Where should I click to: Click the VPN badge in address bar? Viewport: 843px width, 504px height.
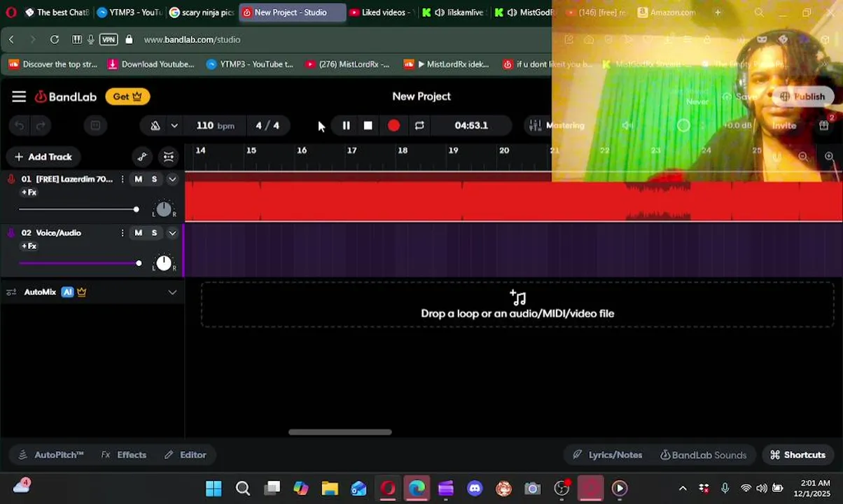tap(109, 40)
